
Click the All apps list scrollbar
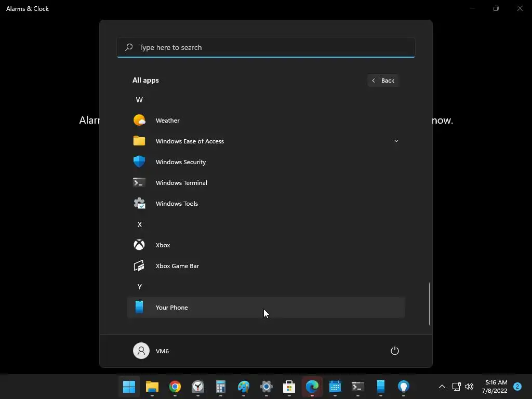(x=430, y=303)
